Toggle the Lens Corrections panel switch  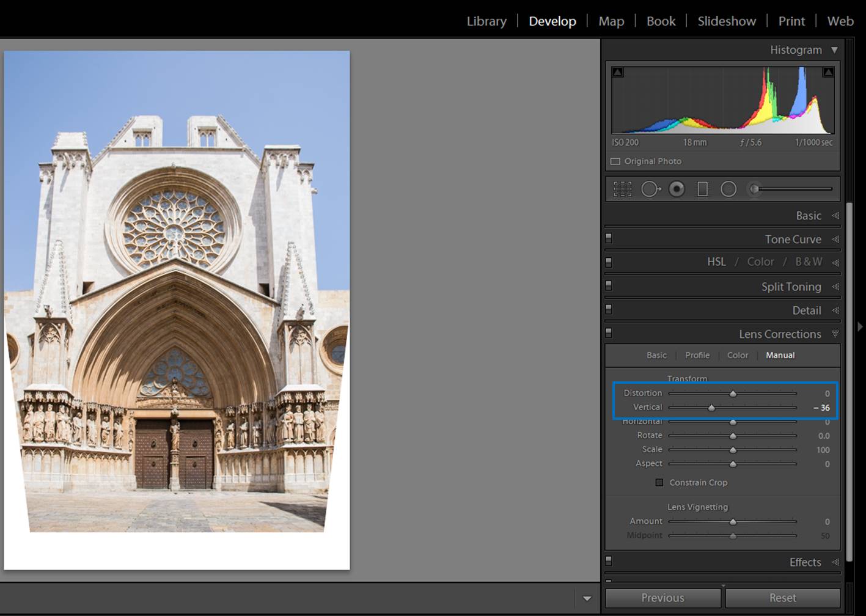(609, 333)
